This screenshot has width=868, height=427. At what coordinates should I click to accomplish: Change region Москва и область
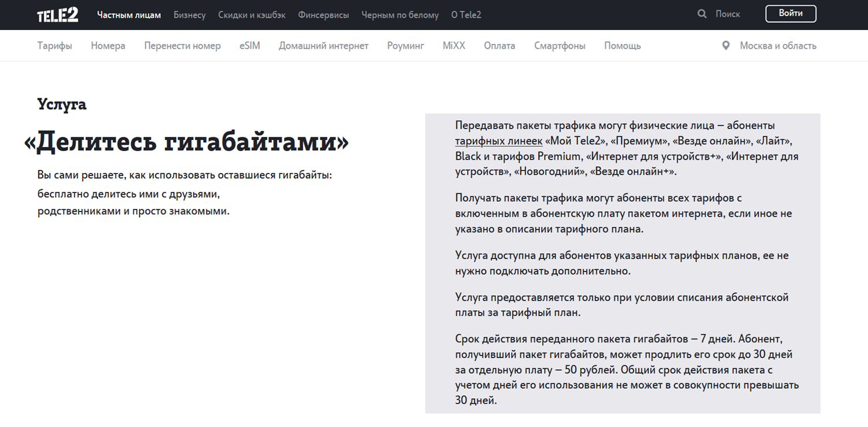[x=778, y=46]
